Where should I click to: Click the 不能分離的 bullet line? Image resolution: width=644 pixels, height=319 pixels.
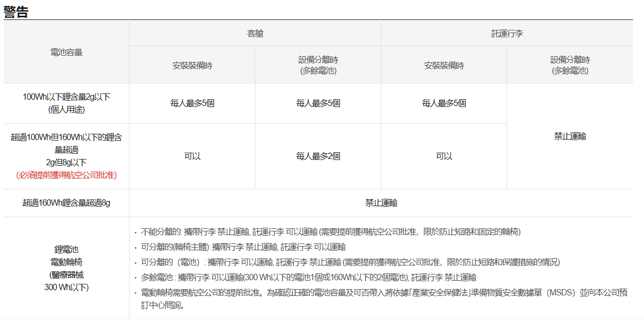pos(331,231)
